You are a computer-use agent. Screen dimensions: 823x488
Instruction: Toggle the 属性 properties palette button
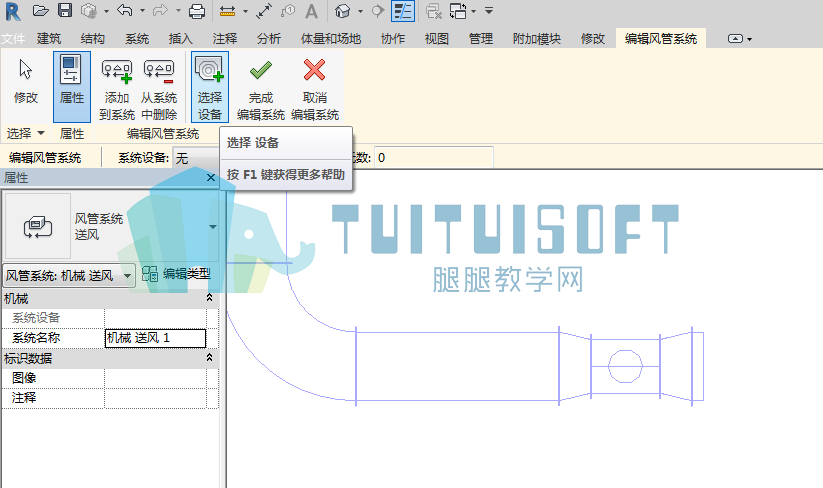point(72,87)
